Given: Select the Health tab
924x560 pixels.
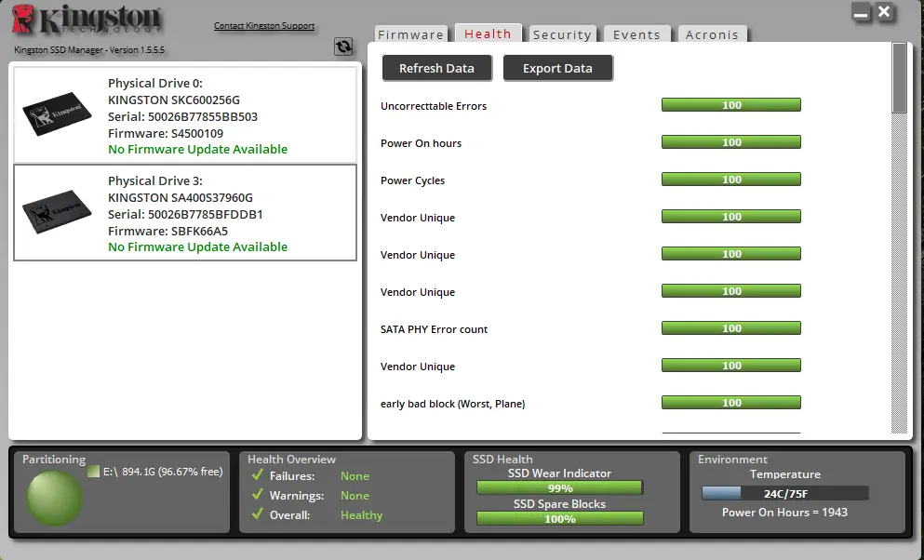Looking at the screenshot, I should click(x=488, y=33).
